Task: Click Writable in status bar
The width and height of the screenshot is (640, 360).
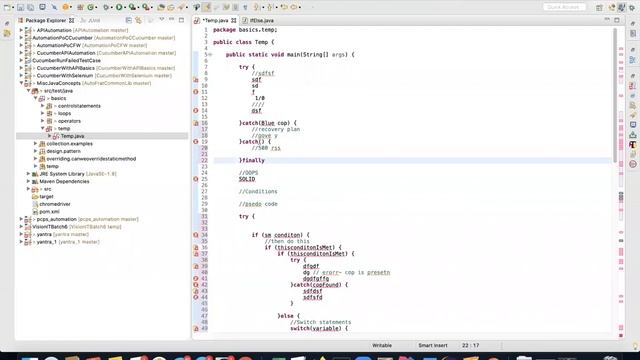Action: click(382, 345)
